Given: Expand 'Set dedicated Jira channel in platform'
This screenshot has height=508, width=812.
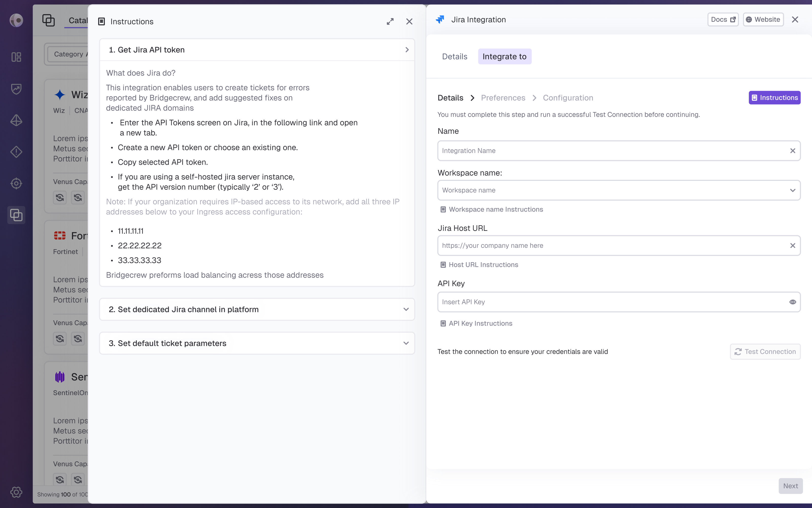Looking at the screenshot, I should point(257,309).
